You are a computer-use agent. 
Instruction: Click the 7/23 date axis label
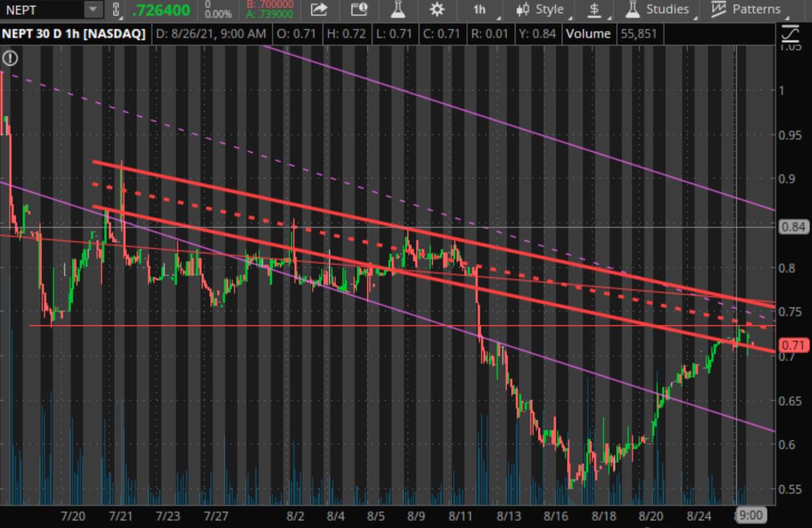coord(168,516)
